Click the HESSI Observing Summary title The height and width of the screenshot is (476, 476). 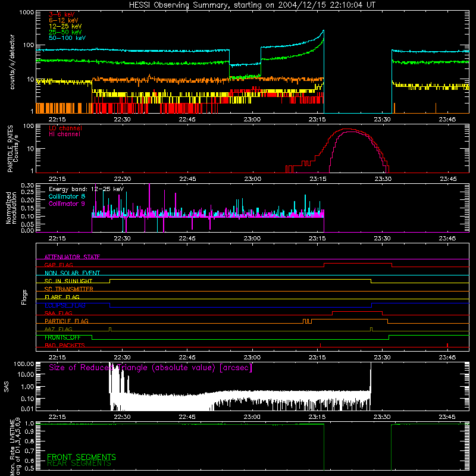252,5
